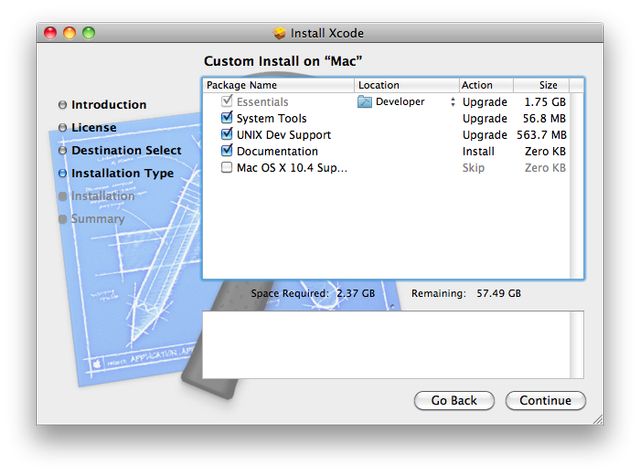Click the description box scrollbar

(577, 345)
